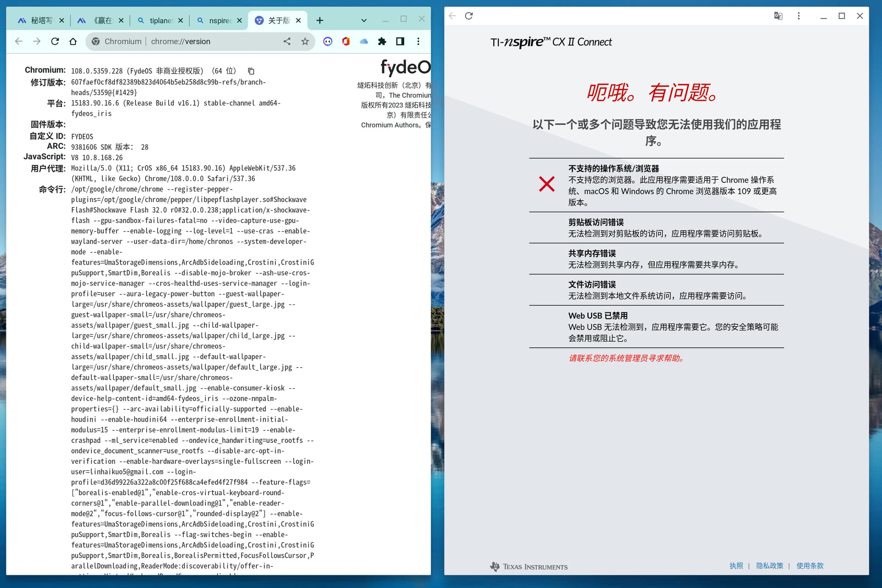This screenshot has height=588, width=882.
Task: Close the TI-Nspire Connect window
Action: pos(860,16)
